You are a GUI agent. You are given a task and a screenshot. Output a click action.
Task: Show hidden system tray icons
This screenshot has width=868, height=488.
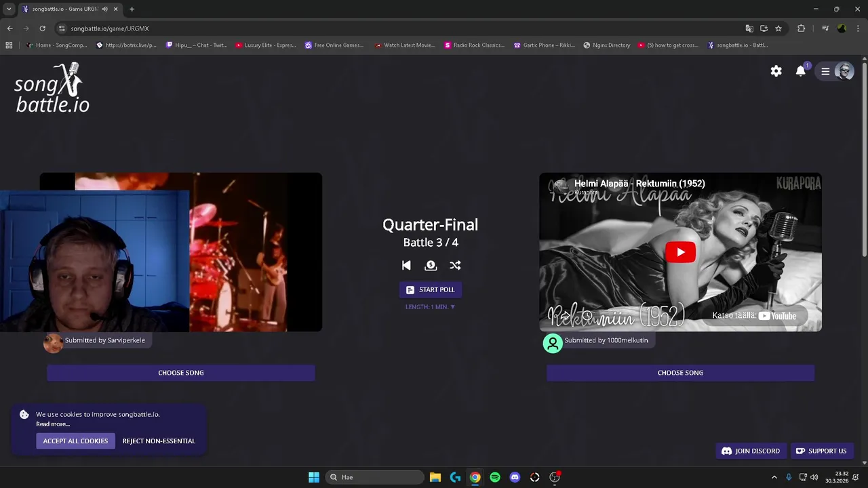774,477
